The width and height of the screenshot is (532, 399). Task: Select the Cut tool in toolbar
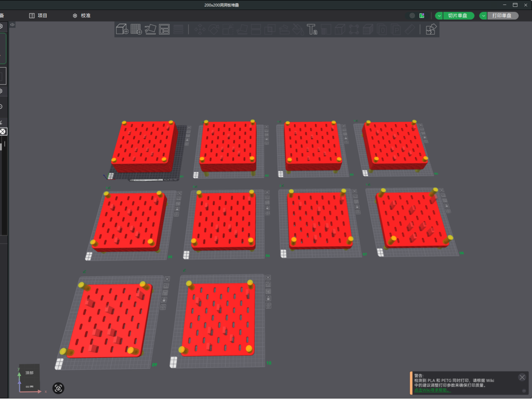click(256, 29)
